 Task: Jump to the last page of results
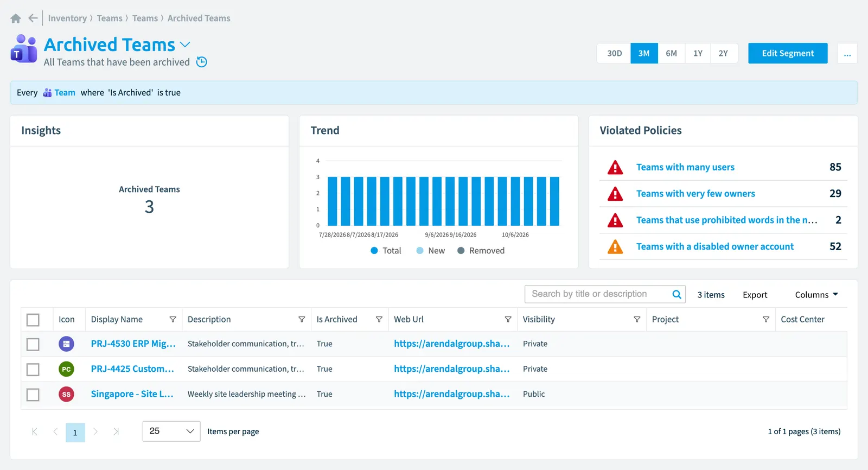point(116,432)
